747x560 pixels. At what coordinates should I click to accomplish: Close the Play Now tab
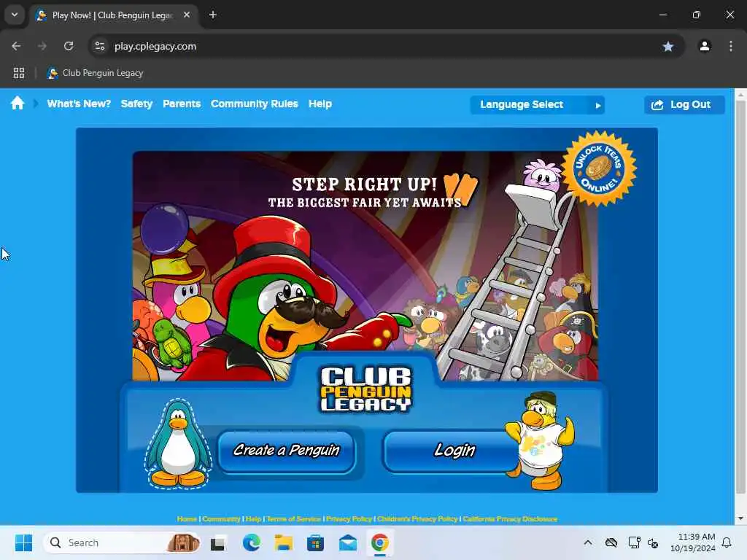[187, 15]
